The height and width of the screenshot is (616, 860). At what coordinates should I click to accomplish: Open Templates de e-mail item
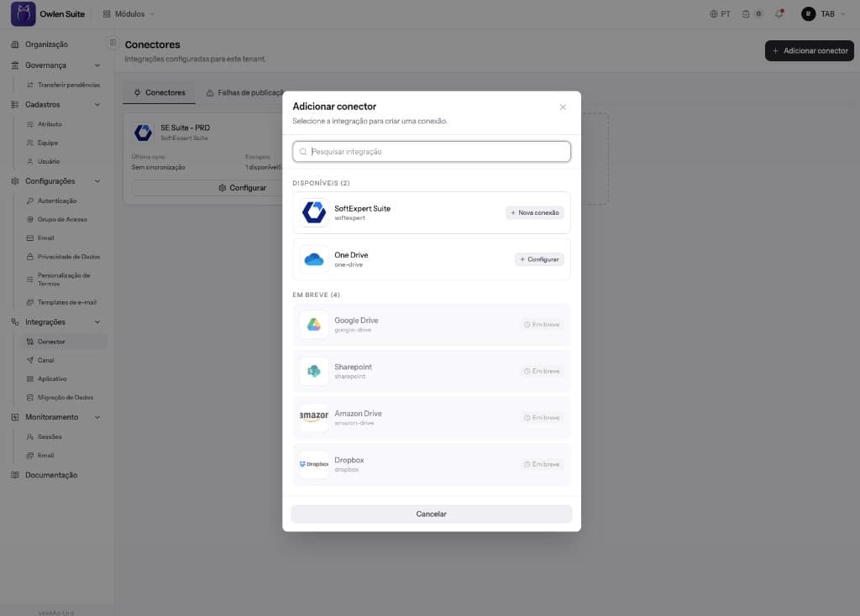(64, 302)
